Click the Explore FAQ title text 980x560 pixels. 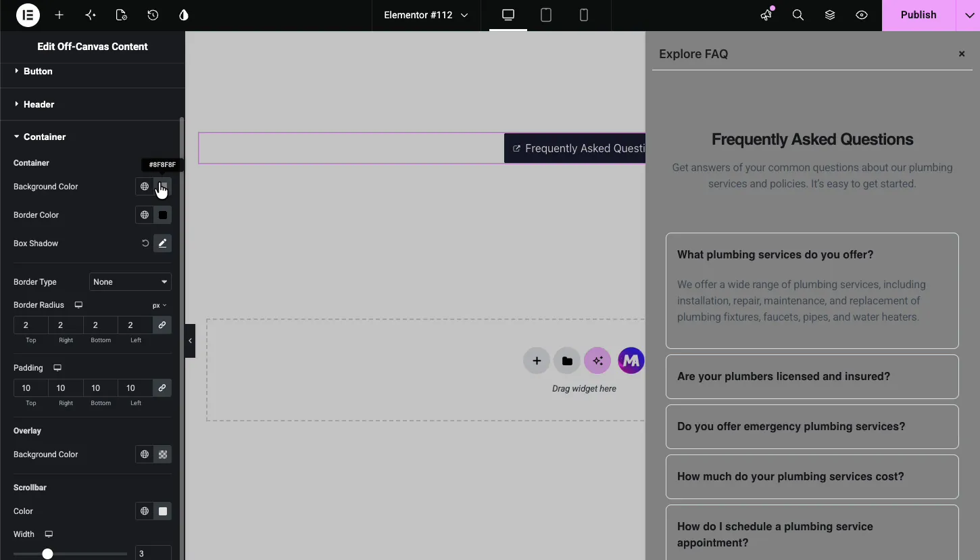pos(693,54)
